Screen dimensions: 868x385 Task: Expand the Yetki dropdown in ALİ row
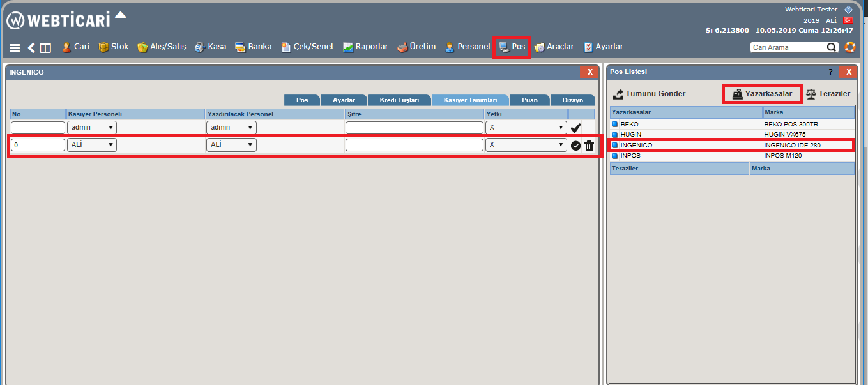pos(526,145)
